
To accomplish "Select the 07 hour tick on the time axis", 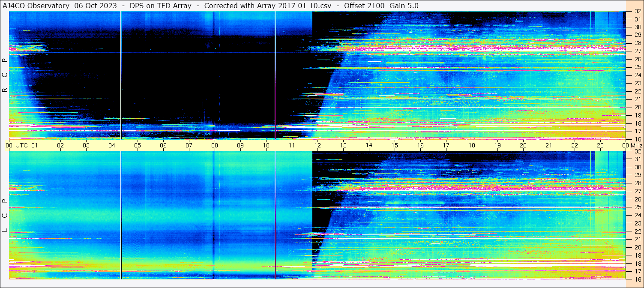I will coord(189,145).
